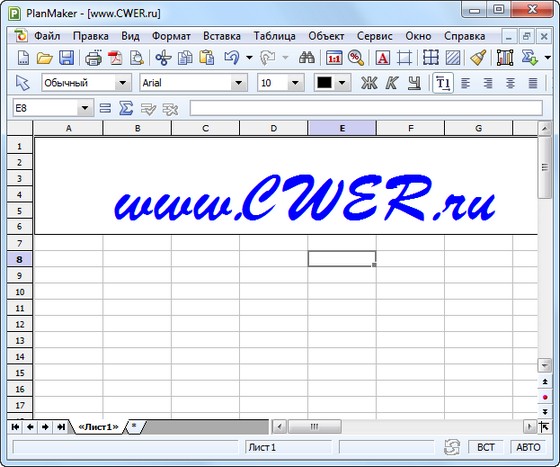Click the horizontal scrollbar thumb
This screenshot has width=560, height=467.
(314, 426)
